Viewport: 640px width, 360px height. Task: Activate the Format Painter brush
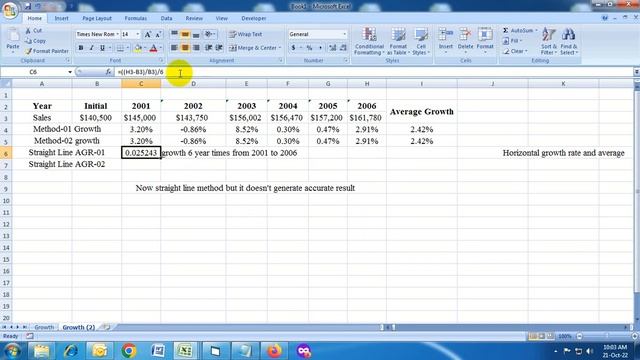click(28, 51)
